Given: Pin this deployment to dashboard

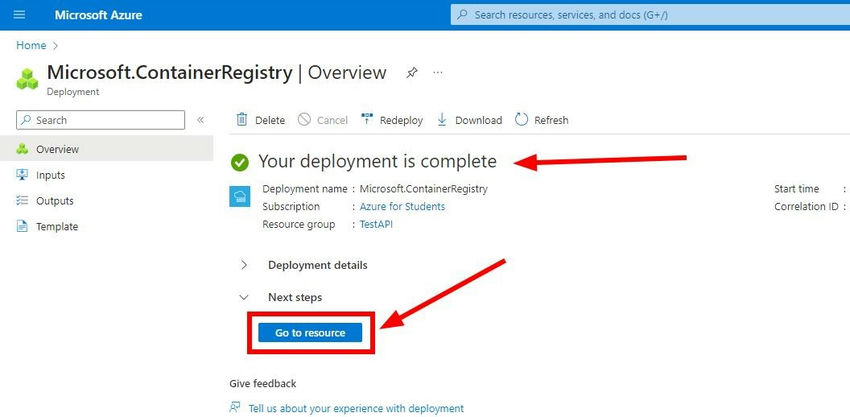Looking at the screenshot, I should tap(411, 73).
